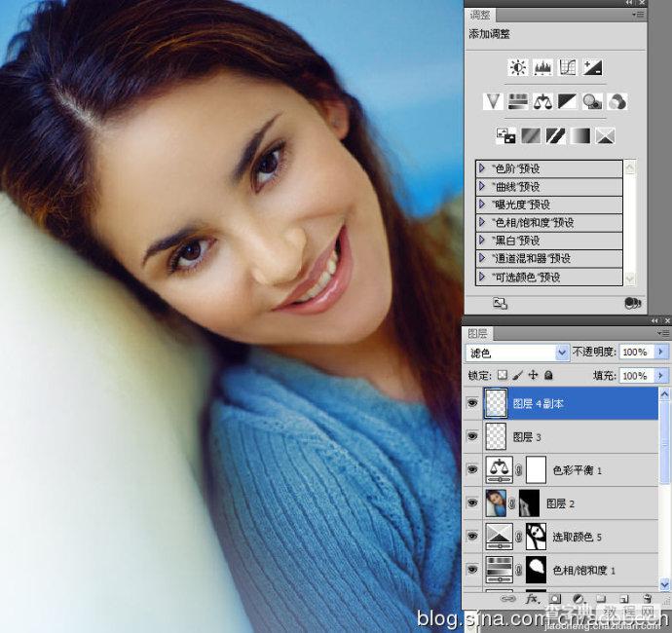
Task: Open the 填充 fill slider arrow
Action: coord(660,376)
